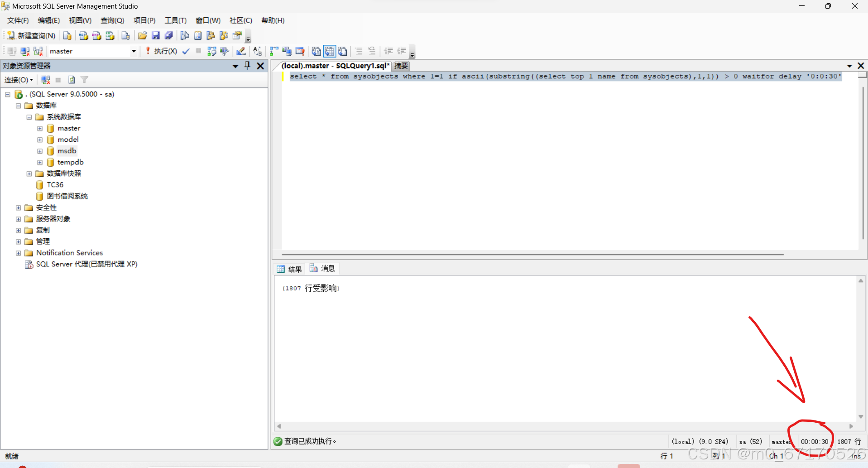Click the disconnect icon in SQL editor toolbar
This screenshot has width=868, height=468.
pyautogui.click(x=25, y=51)
